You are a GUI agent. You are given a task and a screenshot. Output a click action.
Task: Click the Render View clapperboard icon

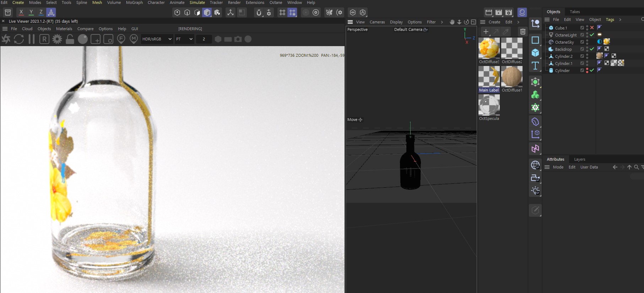pos(489,12)
